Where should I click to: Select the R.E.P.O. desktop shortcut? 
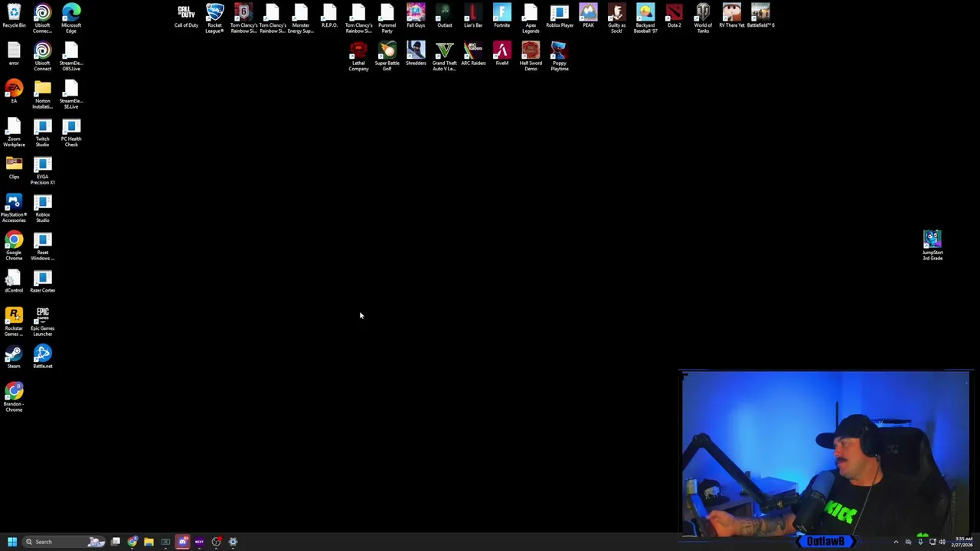(x=329, y=16)
